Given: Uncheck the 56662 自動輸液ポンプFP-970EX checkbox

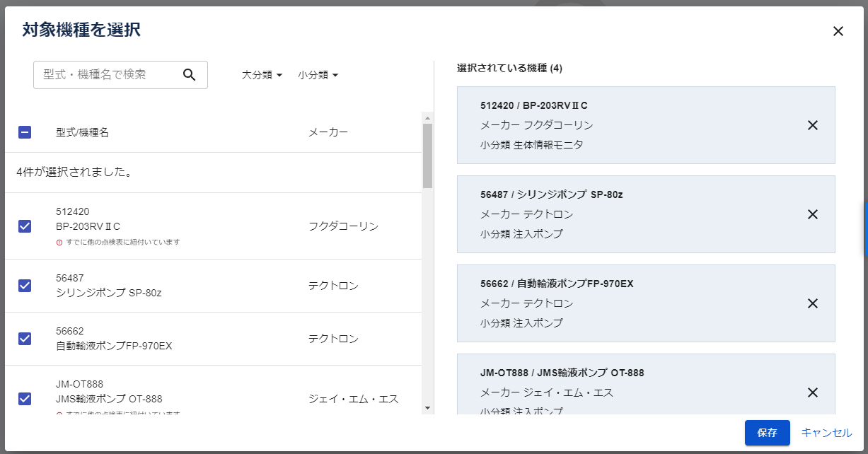Looking at the screenshot, I should pyautogui.click(x=25, y=339).
